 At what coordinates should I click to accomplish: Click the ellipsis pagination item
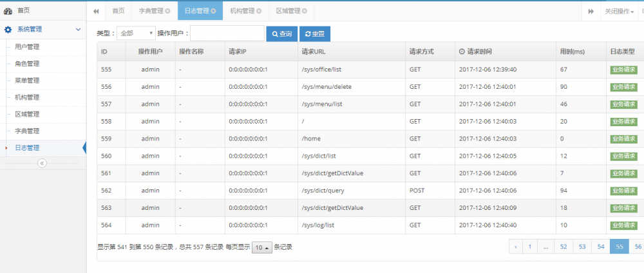point(546,247)
